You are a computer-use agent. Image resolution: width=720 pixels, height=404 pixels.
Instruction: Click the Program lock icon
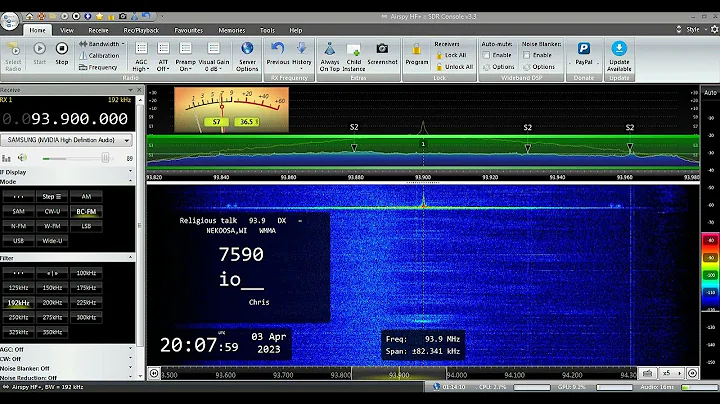pyautogui.click(x=416, y=49)
